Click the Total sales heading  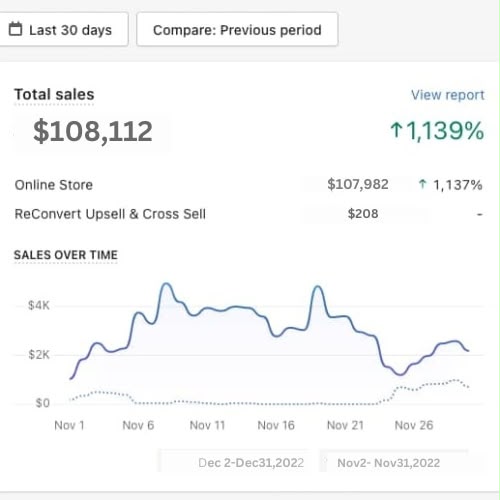[54, 94]
